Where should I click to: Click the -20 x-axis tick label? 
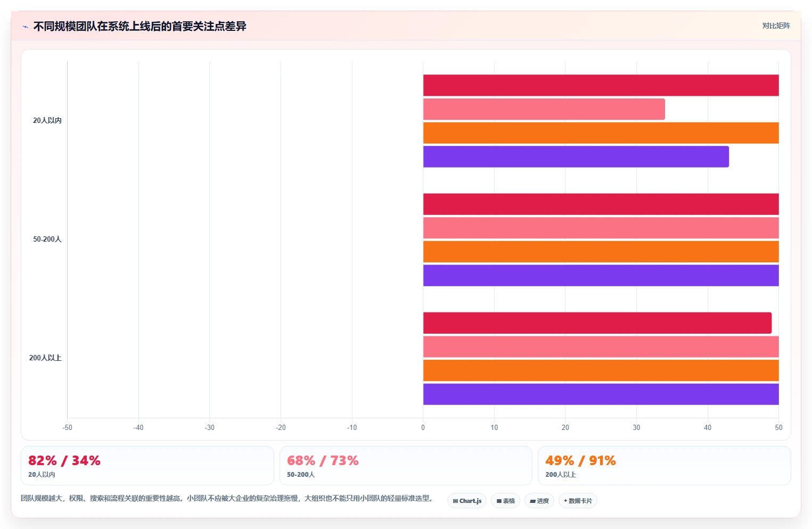[281, 427]
